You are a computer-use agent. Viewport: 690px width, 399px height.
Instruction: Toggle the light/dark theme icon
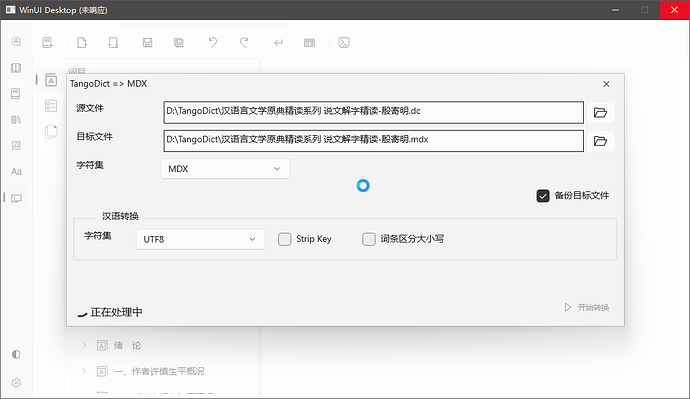click(16, 354)
